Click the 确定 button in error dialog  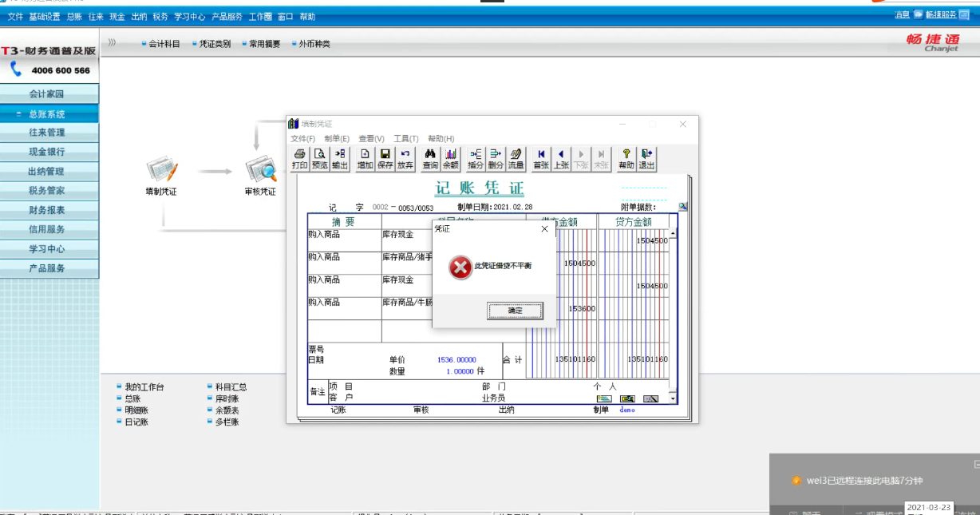coord(516,311)
